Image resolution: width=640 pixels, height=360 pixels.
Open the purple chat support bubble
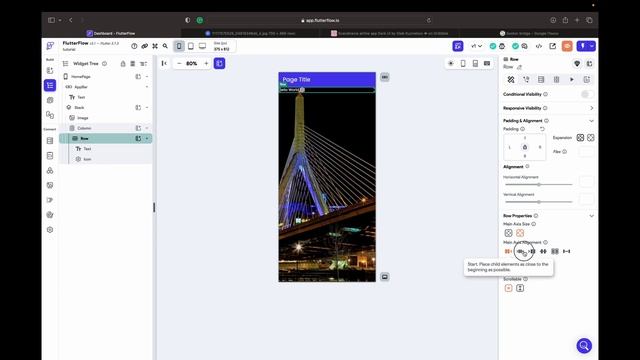(x=584, y=346)
